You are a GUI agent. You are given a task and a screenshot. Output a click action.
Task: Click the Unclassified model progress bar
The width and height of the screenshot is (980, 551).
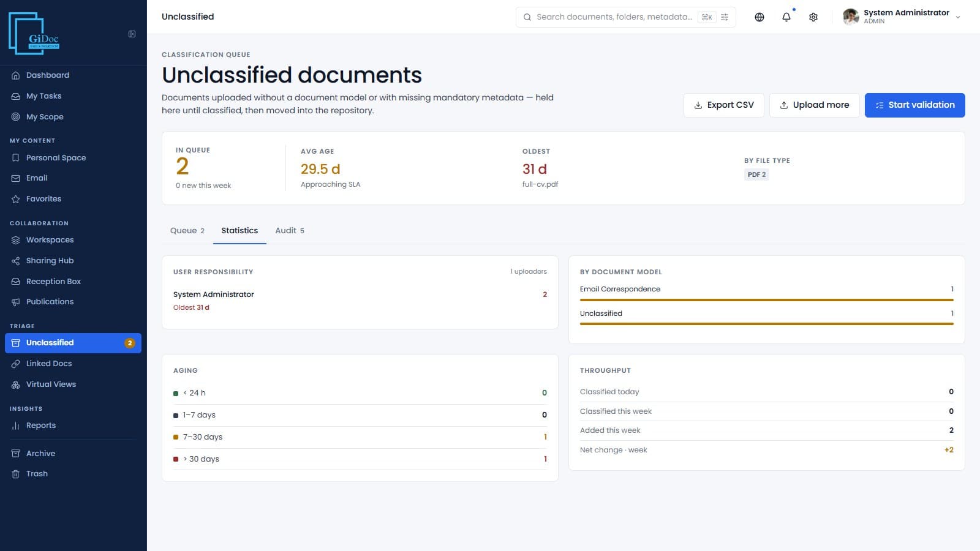(x=766, y=324)
